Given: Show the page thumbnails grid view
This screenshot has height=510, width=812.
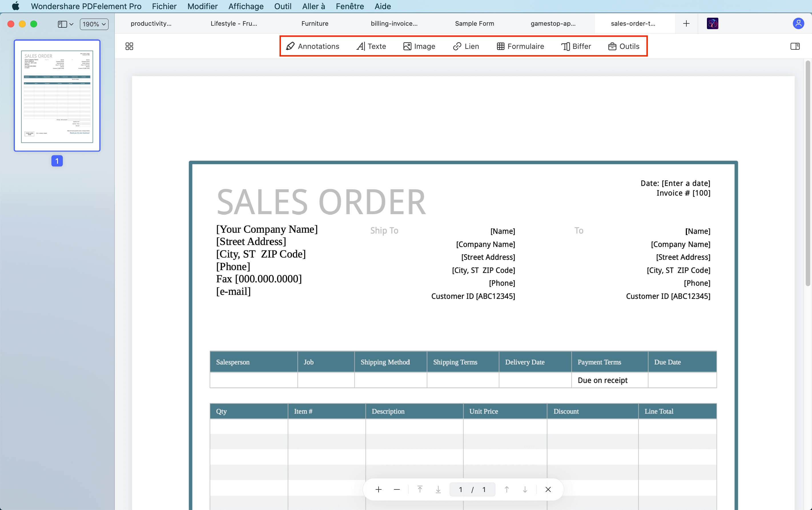Looking at the screenshot, I should tap(129, 46).
